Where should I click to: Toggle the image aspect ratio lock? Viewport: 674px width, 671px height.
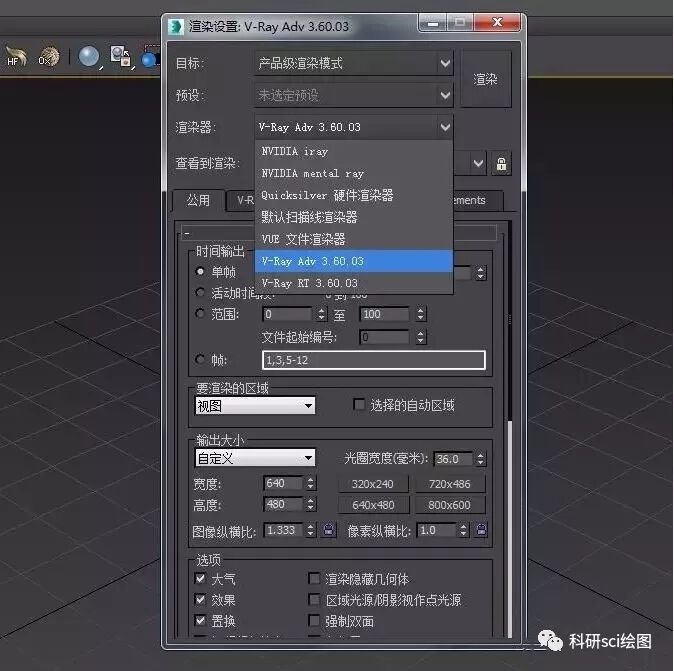[329, 529]
